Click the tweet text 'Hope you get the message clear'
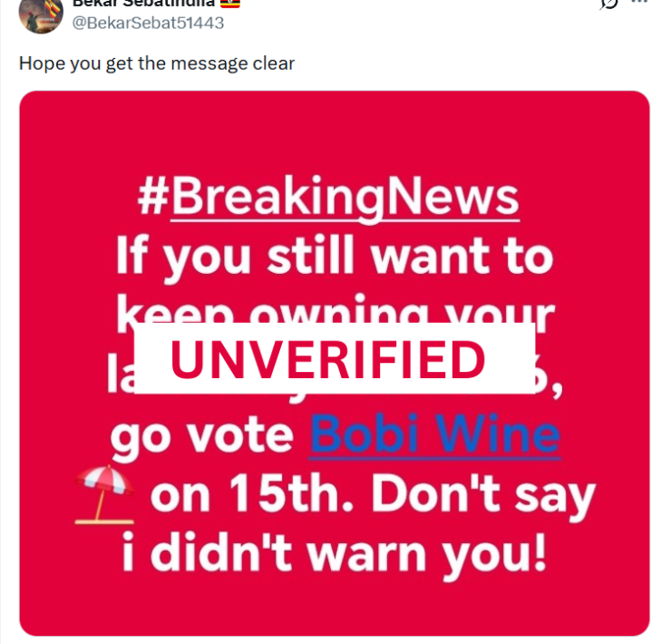This screenshot has height=644, width=671. pyautogui.click(x=157, y=64)
